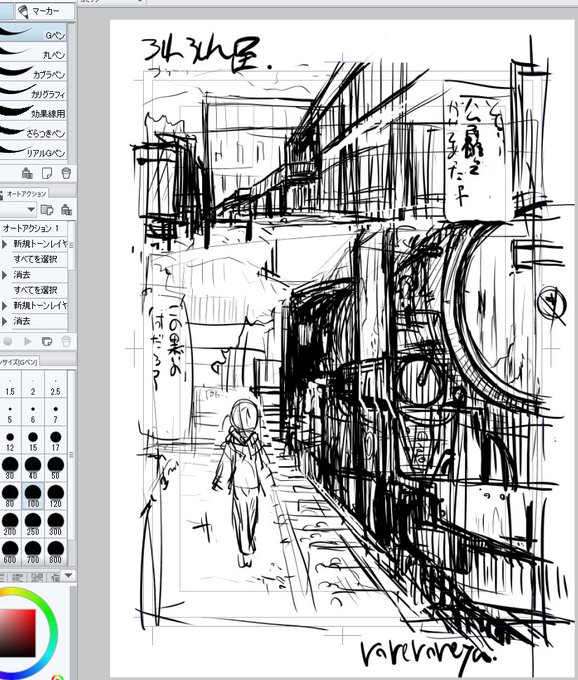Select the ざらつきペン brush
This screenshot has height=680, width=578.
click(x=33, y=131)
